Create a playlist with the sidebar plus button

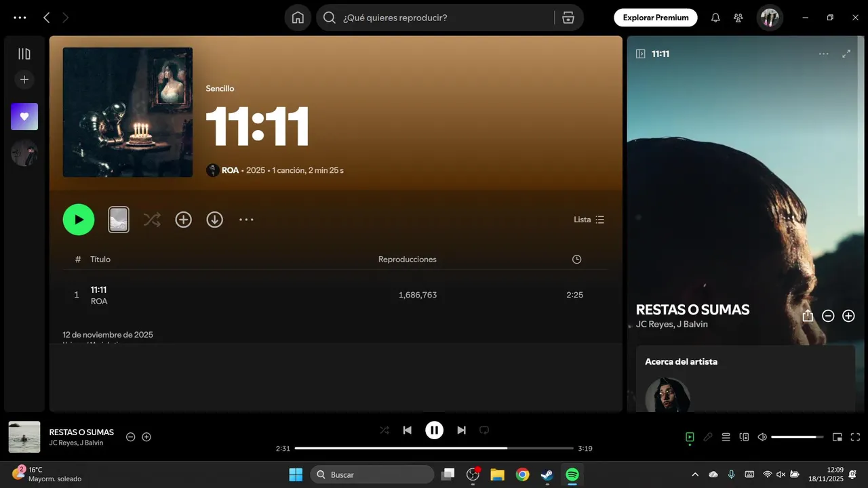(x=24, y=79)
